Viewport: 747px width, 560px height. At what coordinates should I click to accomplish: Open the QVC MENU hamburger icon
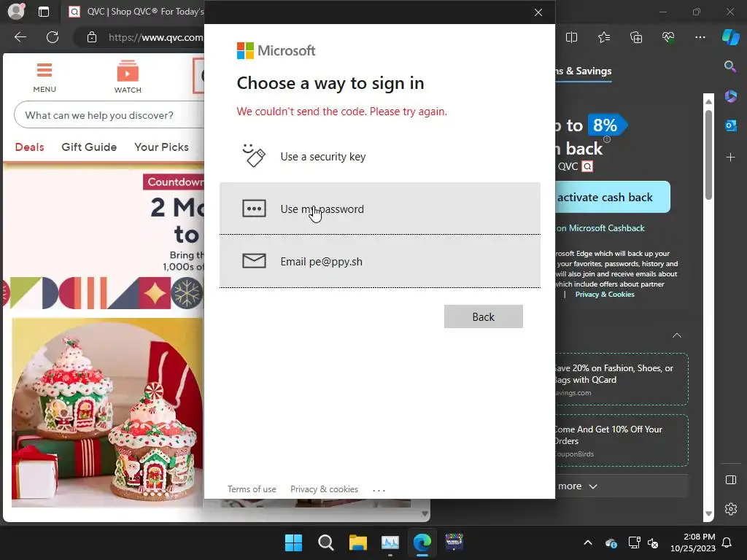click(x=44, y=77)
